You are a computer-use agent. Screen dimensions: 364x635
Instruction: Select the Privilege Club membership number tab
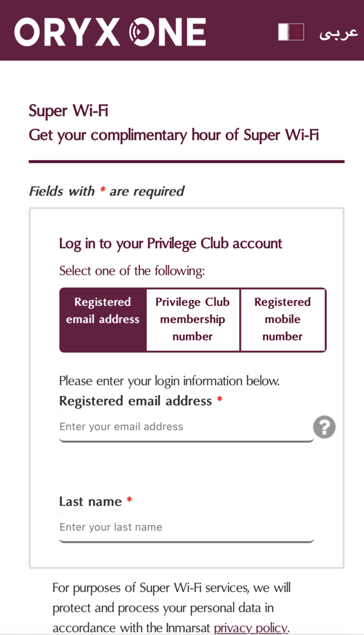193,319
